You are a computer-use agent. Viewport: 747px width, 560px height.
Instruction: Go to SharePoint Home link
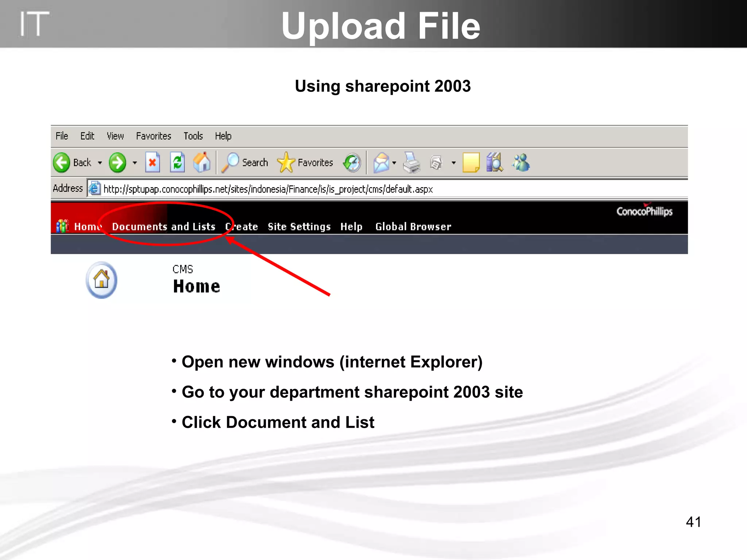click(x=88, y=227)
